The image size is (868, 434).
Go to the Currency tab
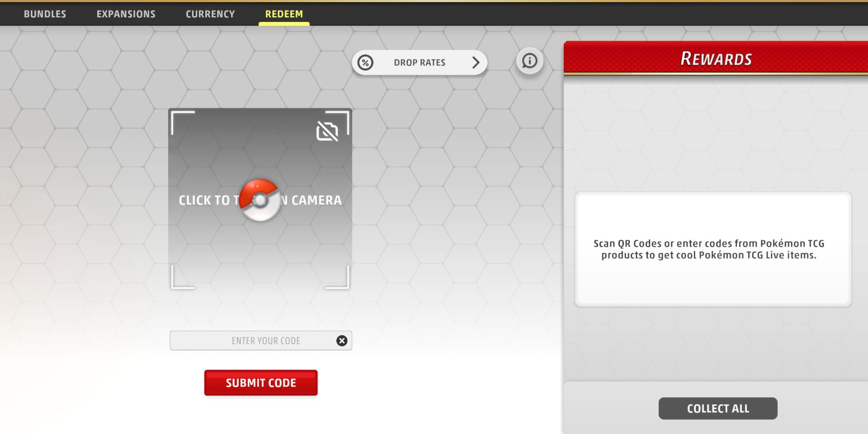[x=210, y=14]
